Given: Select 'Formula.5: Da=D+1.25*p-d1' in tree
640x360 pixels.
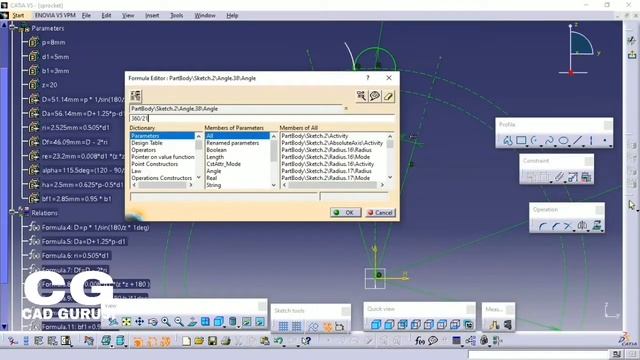Looking at the screenshot, I should [83, 242].
